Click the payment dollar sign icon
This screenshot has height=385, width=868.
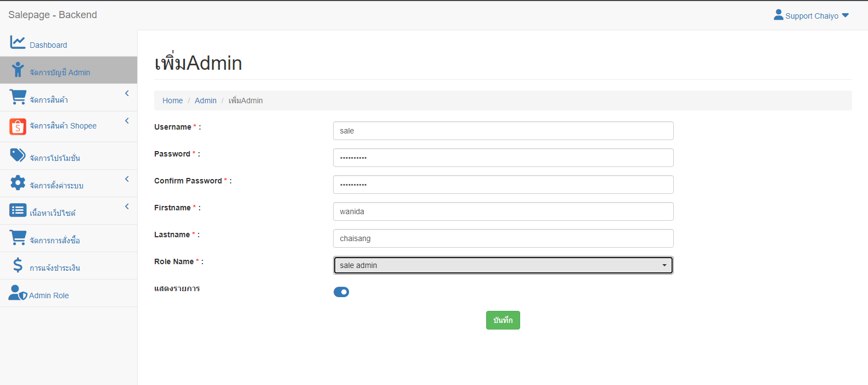(18, 265)
